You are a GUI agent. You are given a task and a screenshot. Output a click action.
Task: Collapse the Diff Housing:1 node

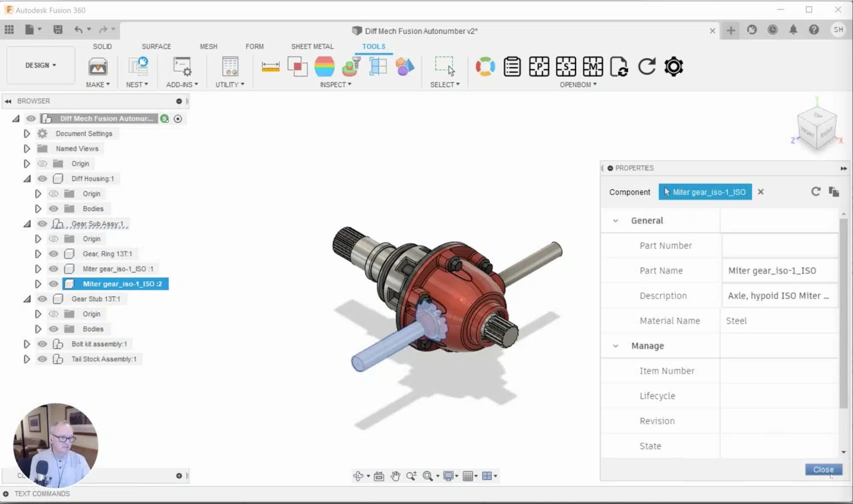click(27, 179)
